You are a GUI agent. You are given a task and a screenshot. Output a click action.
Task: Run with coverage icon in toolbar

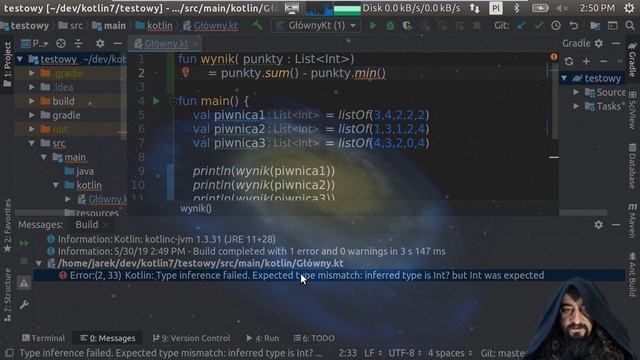pyautogui.click(x=407, y=26)
